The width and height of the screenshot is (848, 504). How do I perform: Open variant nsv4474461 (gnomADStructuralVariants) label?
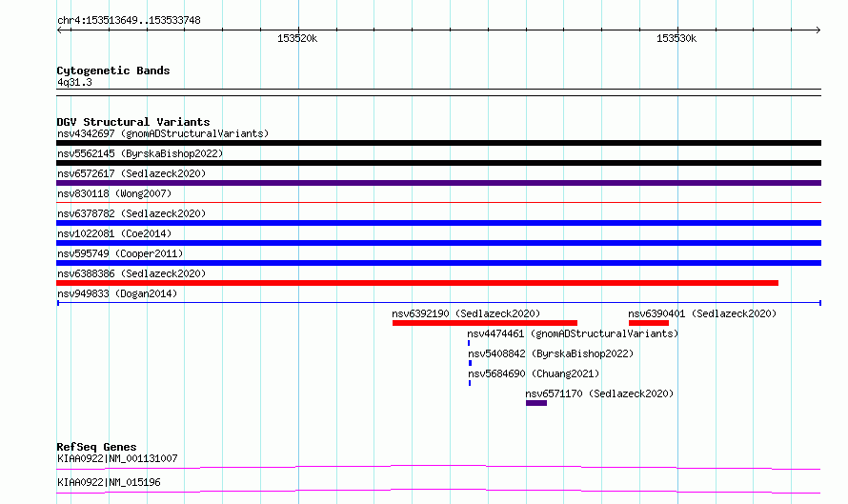(x=573, y=333)
